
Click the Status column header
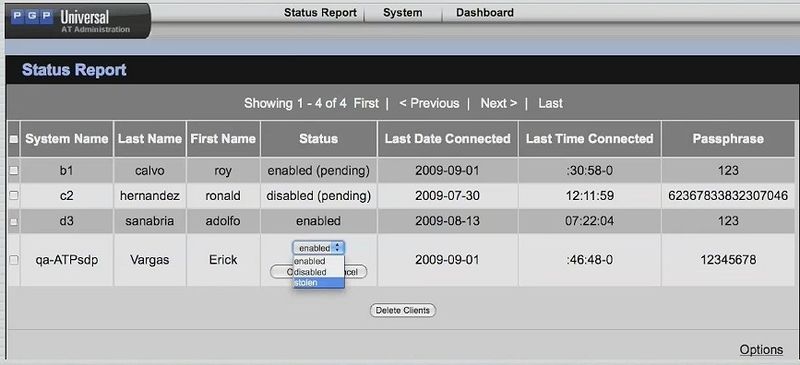318,139
